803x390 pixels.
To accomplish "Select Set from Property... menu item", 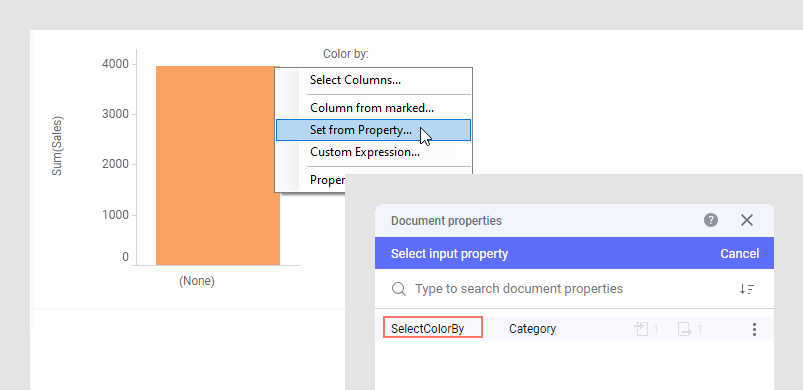I will tap(373, 130).
